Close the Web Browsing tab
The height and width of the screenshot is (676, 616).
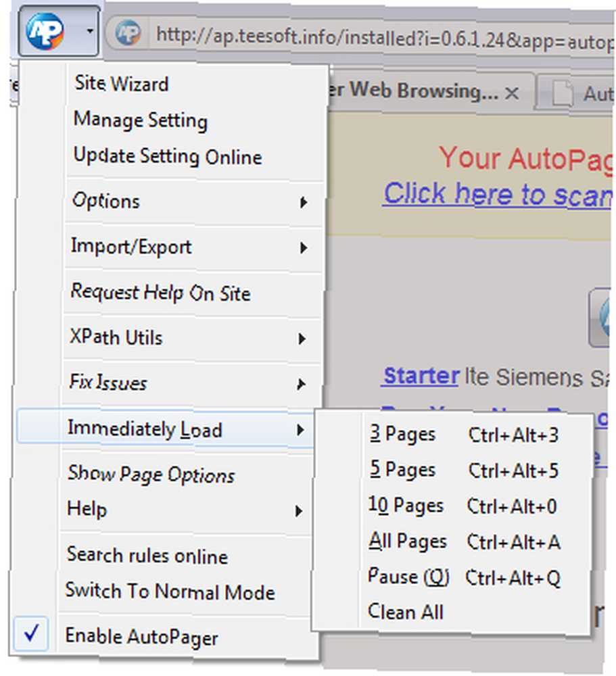[512, 93]
